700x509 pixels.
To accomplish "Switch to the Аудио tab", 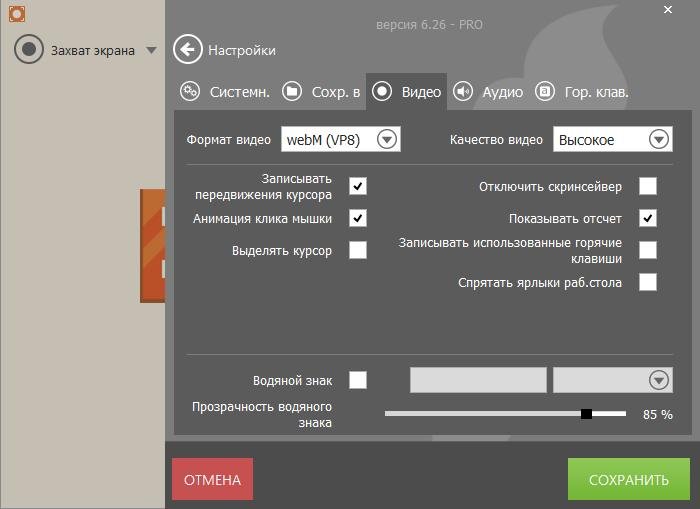I will coord(502,92).
